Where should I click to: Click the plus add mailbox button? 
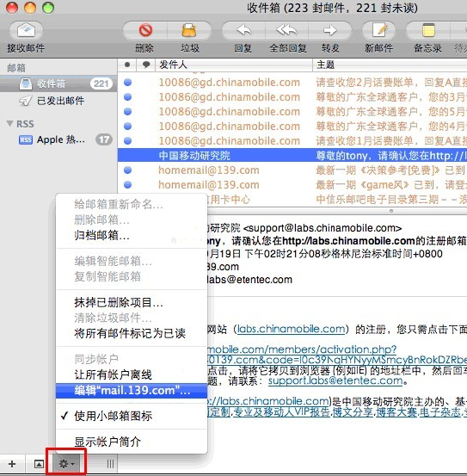point(12,464)
